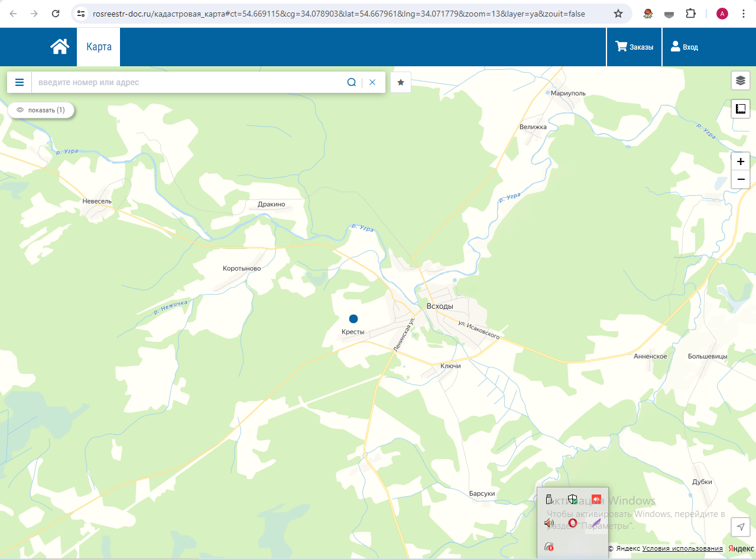Zoom in on the map

741,161
